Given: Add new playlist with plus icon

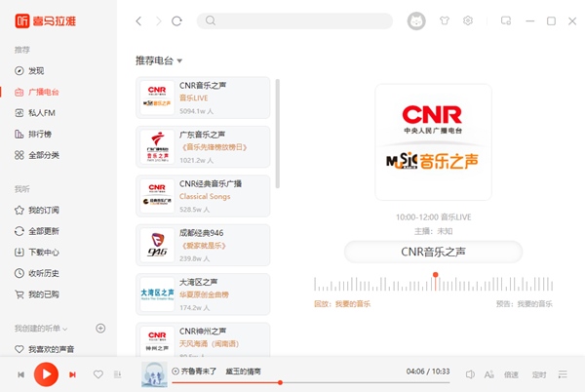Looking at the screenshot, I should pyautogui.click(x=100, y=329).
